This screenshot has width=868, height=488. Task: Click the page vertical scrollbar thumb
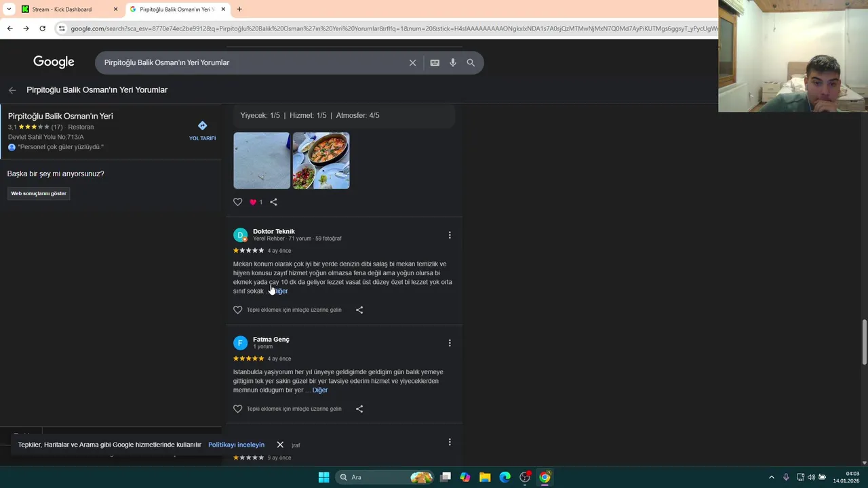864,342
